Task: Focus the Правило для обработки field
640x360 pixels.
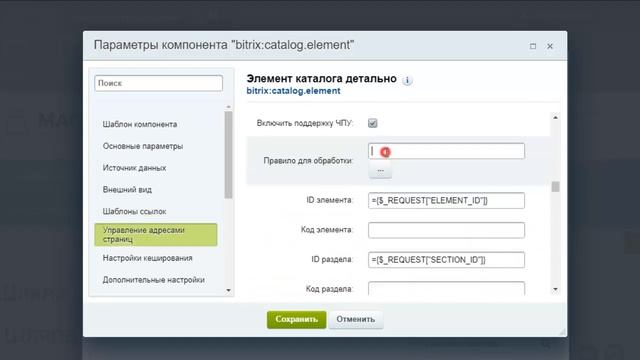Action: tap(446, 151)
